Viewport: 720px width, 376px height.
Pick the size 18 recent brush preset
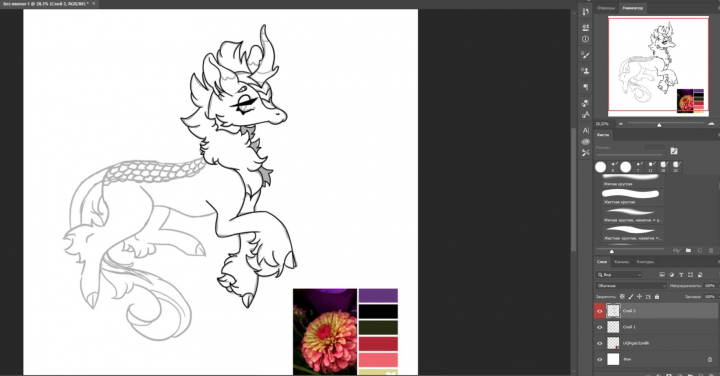[663, 166]
